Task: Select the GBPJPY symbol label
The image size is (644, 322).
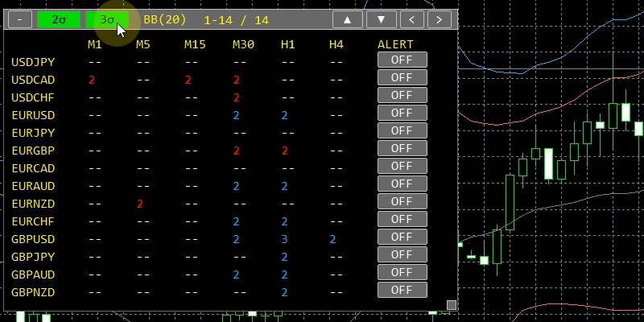Action: point(33,257)
